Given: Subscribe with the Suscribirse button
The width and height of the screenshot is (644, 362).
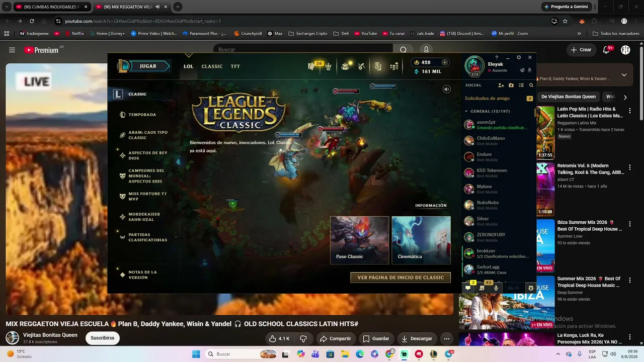Looking at the screenshot, I should [x=103, y=338].
